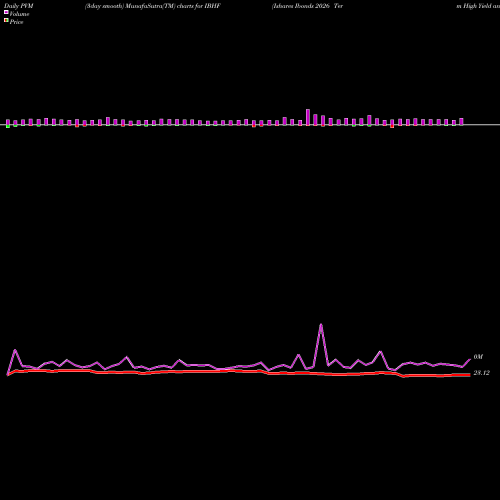The width and height of the screenshot is (500, 500).
Task: Click the tallest volume bar in the bar chart
Action: pos(308,117)
